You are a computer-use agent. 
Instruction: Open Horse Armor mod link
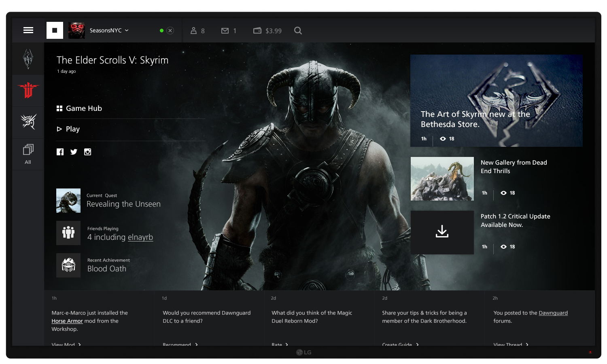tap(67, 321)
